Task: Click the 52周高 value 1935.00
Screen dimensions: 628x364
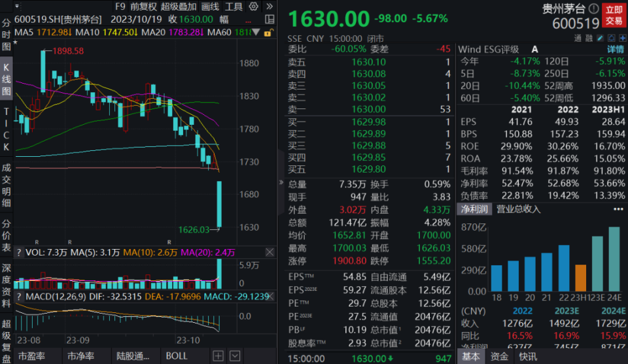Action: [608, 86]
